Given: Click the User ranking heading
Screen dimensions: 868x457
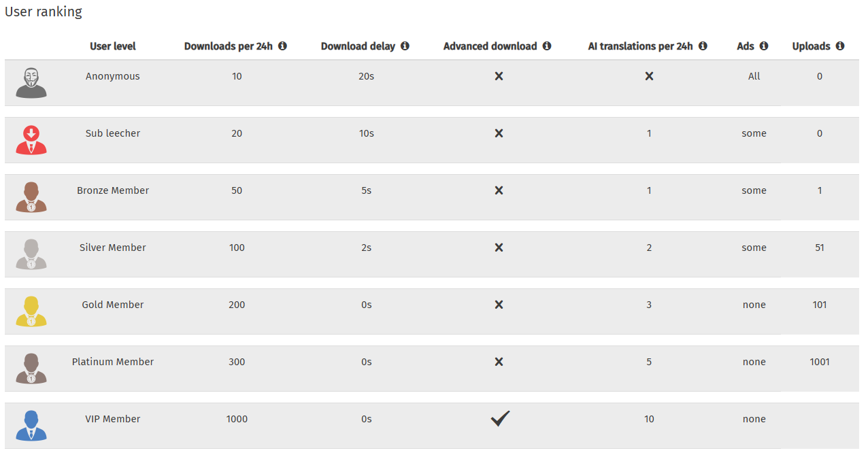Looking at the screenshot, I should point(44,12).
